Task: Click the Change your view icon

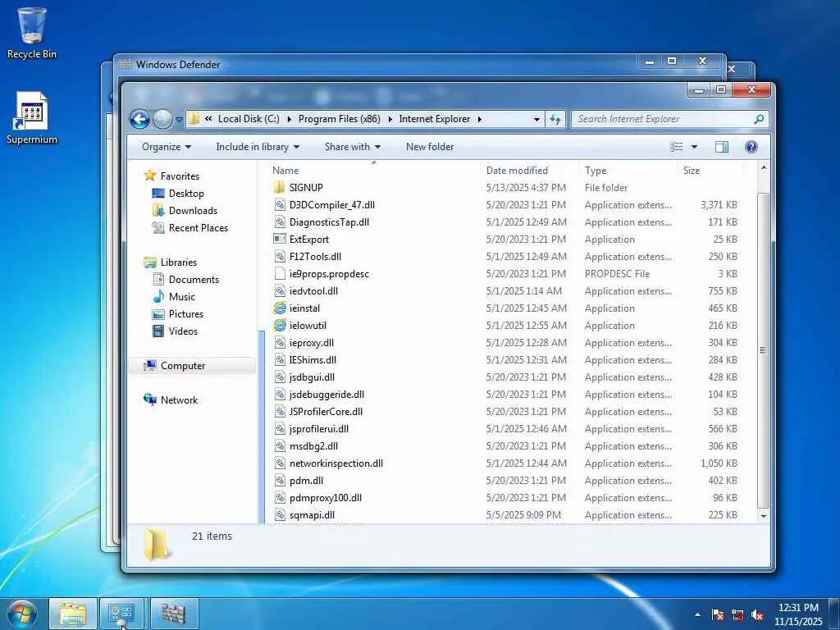Action: point(677,147)
